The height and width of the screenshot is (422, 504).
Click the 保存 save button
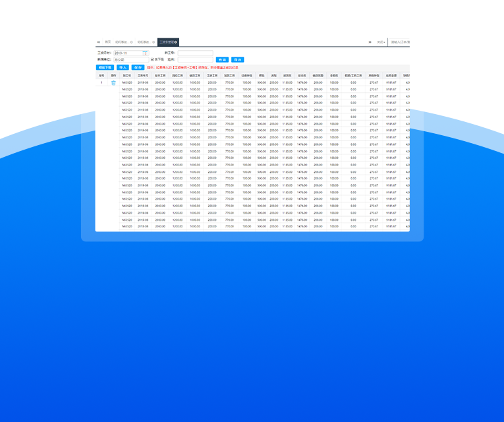pos(137,67)
